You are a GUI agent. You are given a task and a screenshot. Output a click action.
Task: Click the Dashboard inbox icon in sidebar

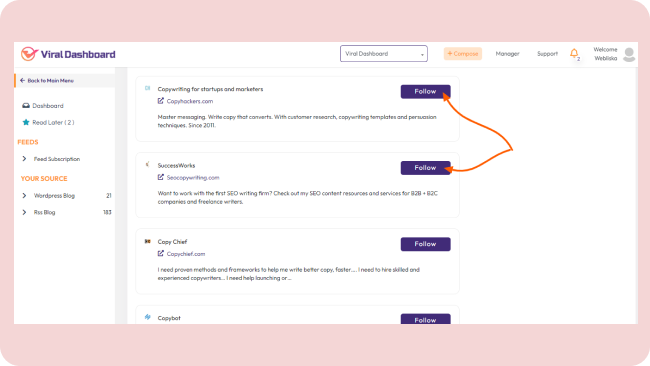coord(26,106)
